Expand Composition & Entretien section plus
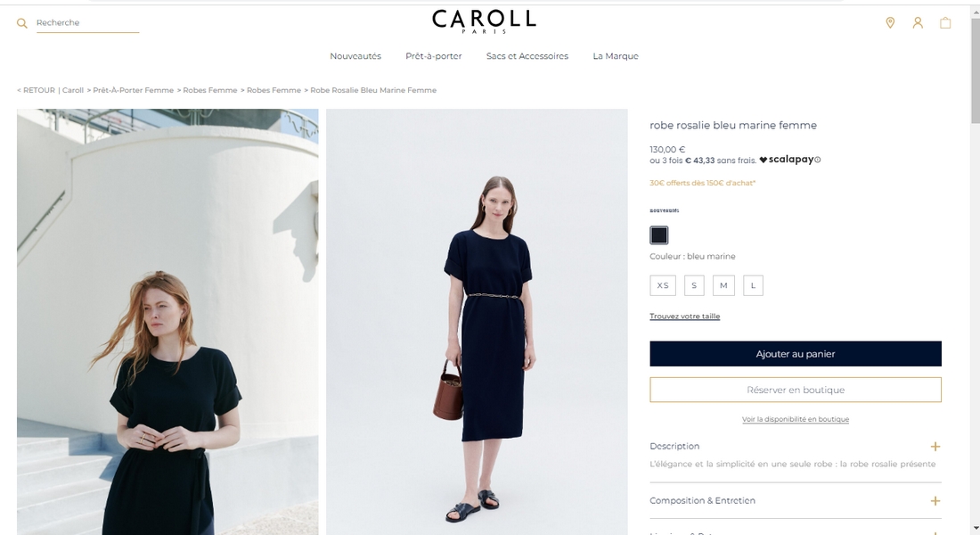 pyautogui.click(x=935, y=500)
